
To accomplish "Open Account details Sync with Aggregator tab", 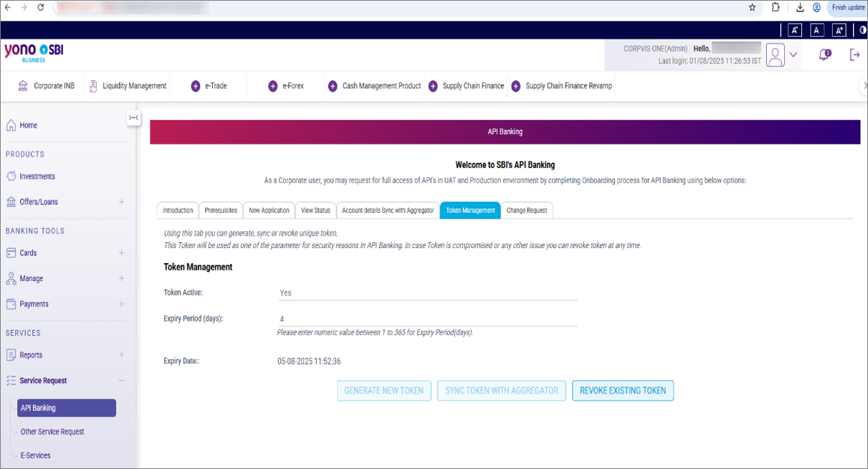I will [x=388, y=210].
